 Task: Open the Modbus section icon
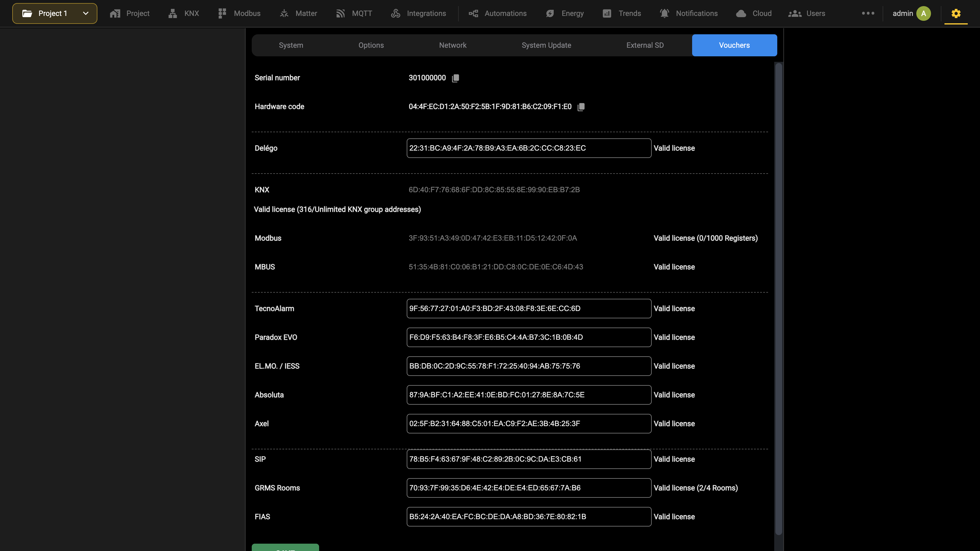tap(222, 14)
